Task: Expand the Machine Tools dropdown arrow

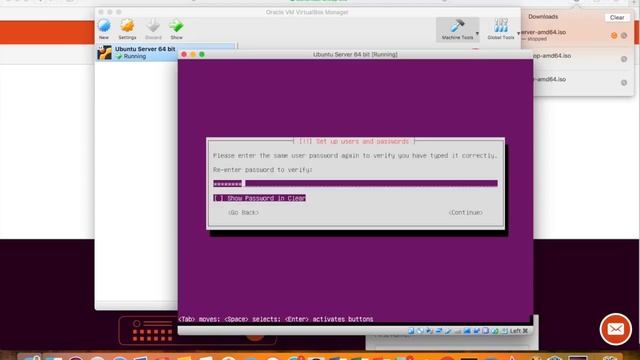Action: (477, 33)
